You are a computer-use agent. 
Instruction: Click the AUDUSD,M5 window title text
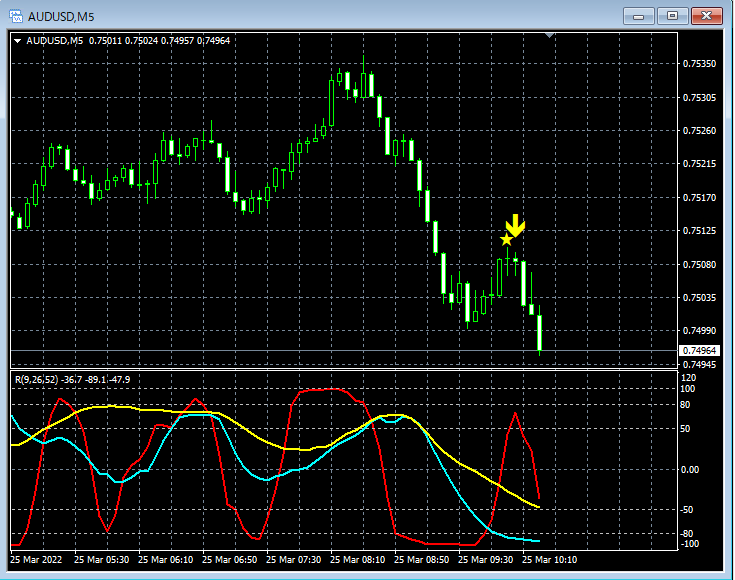(x=61, y=17)
